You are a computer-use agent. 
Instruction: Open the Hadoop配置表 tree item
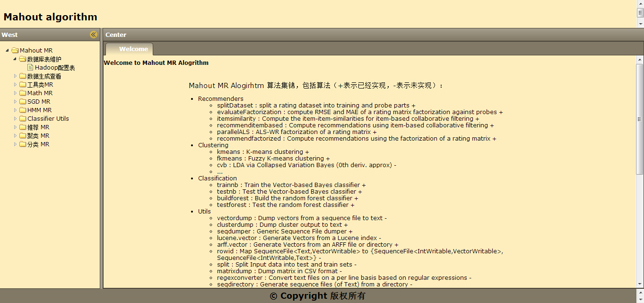coord(55,68)
